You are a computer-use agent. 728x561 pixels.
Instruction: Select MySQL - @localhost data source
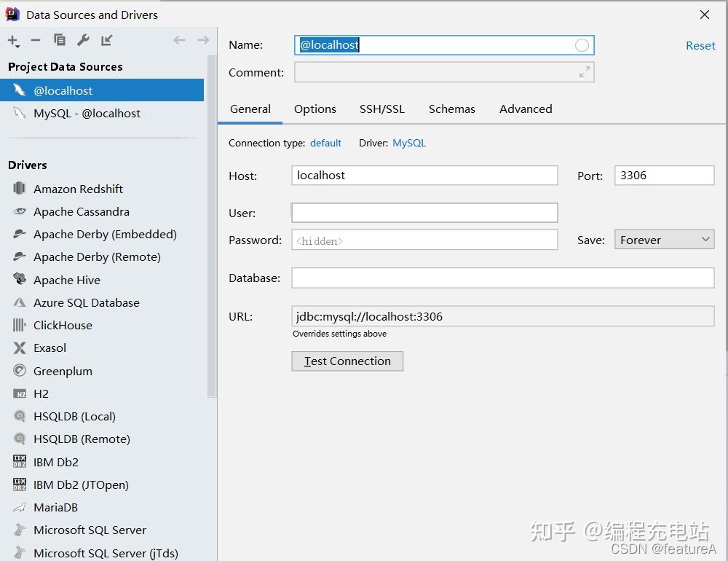102,113
